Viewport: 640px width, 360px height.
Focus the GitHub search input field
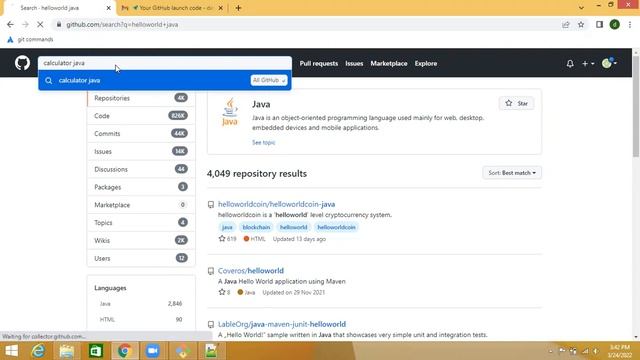(x=164, y=63)
